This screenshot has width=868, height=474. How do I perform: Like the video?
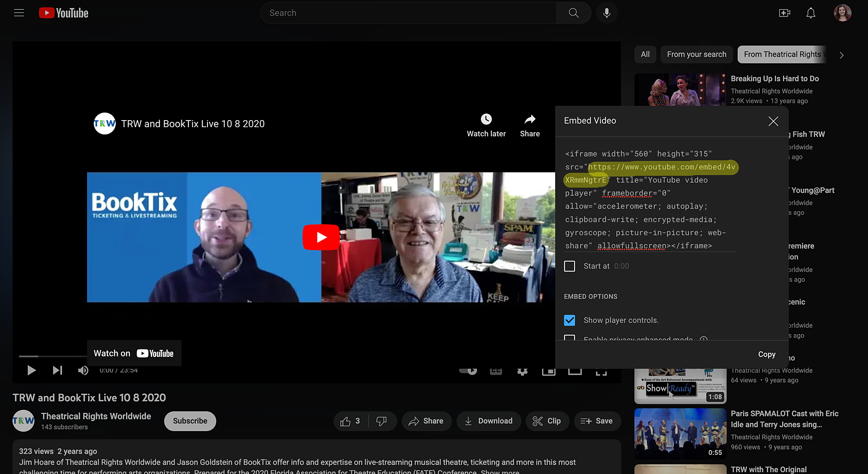pos(351,421)
